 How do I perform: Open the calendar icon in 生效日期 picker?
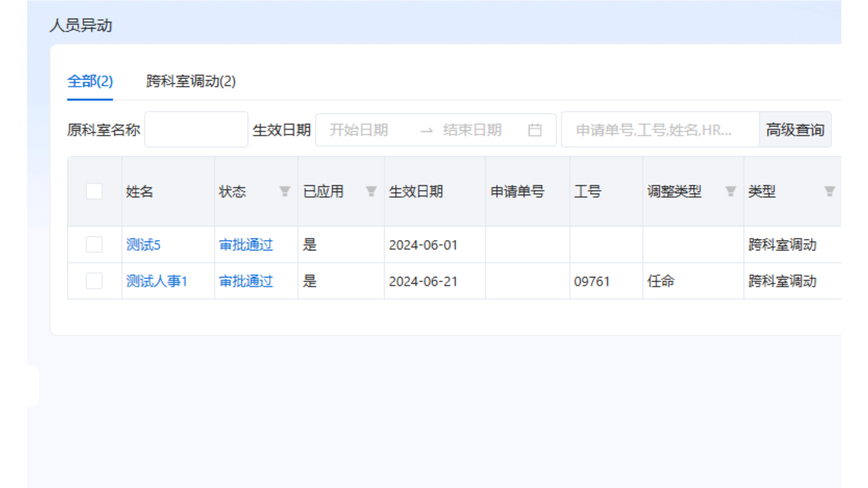(534, 130)
